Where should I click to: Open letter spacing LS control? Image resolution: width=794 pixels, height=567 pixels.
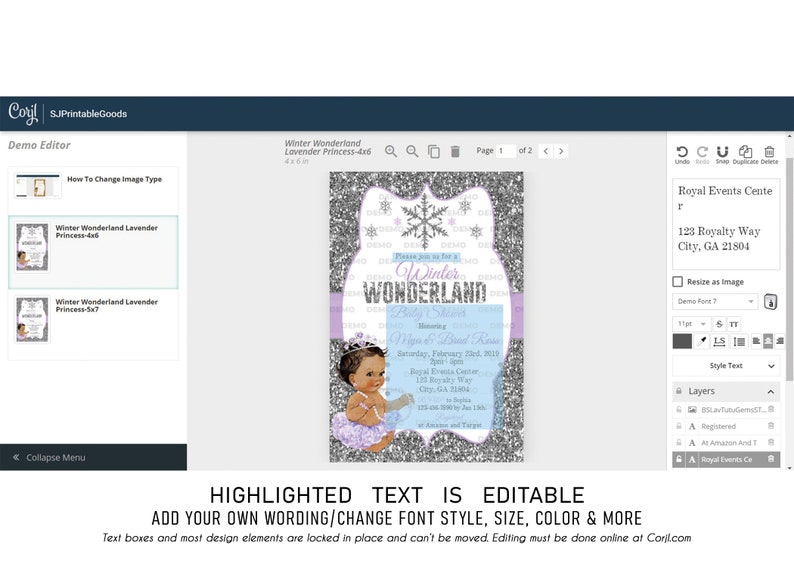pyautogui.click(x=719, y=341)
